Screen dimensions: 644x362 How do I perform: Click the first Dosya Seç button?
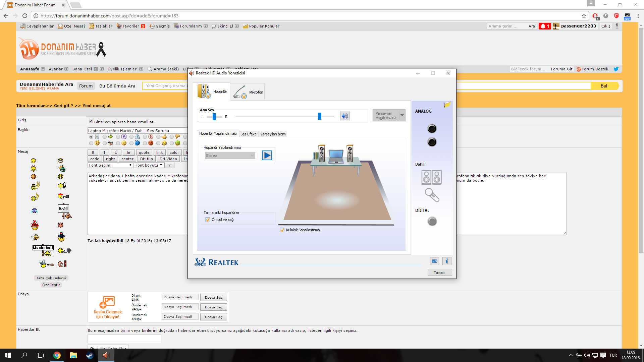tap(214, 298)
